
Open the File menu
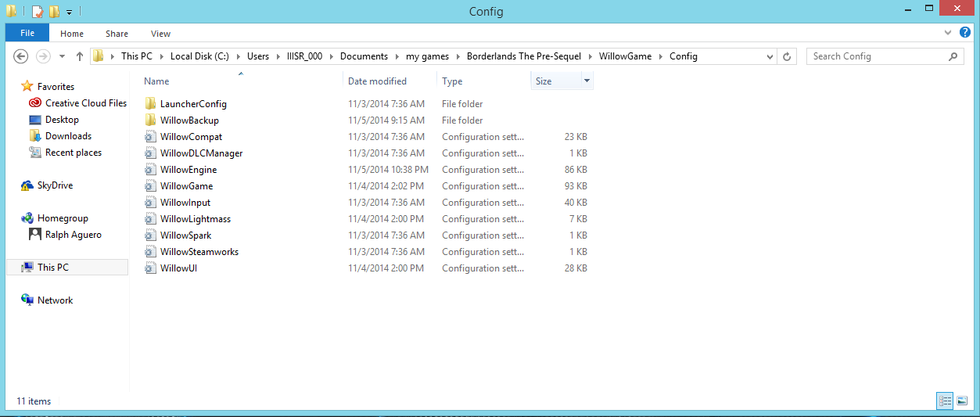27,34
